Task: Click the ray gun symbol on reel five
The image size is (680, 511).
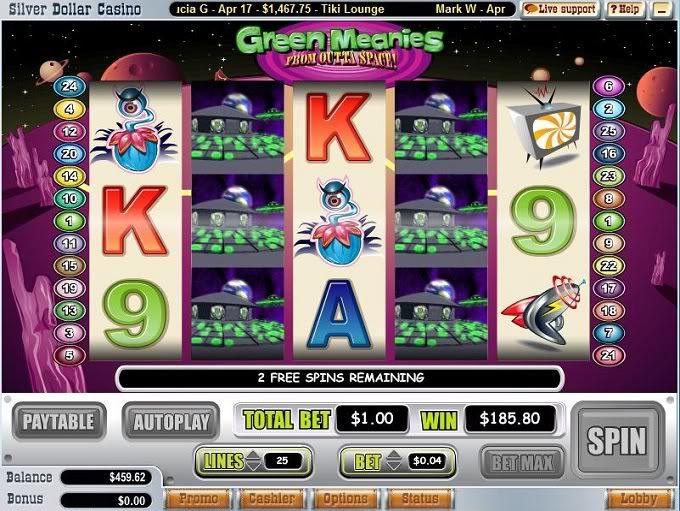Action: coord(544,310)
